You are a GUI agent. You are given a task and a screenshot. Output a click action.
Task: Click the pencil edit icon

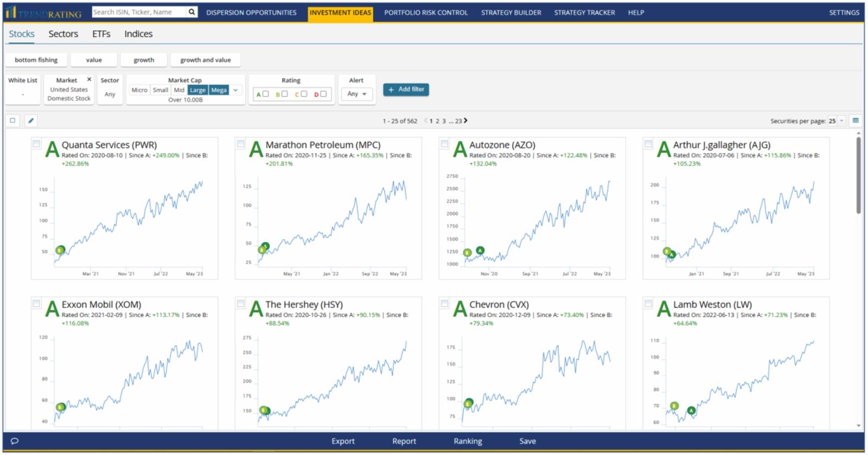click(30, 121)
